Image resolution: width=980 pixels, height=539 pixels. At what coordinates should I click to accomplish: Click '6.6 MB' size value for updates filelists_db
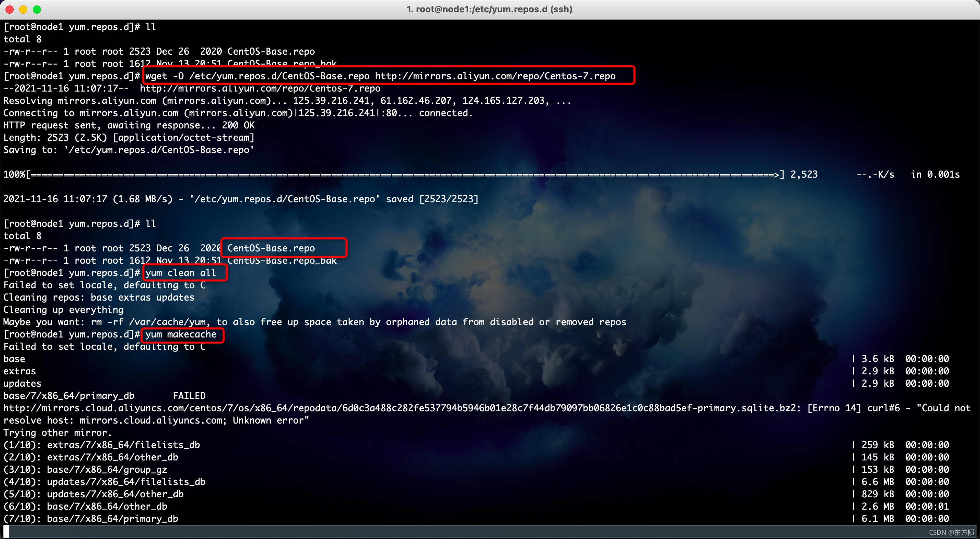[878, 482]
